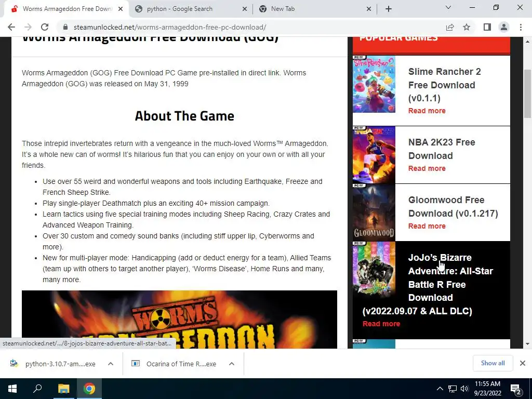Click the About The Game heading
Image resolution: width=532 pixels, height=399 pixels.
184,116
